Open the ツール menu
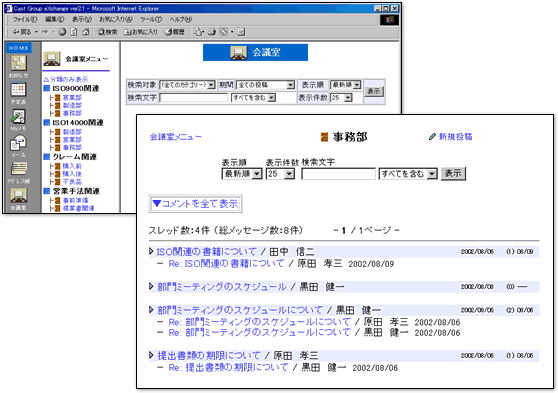This screenshot has height=393, width=558. point(151,19)
